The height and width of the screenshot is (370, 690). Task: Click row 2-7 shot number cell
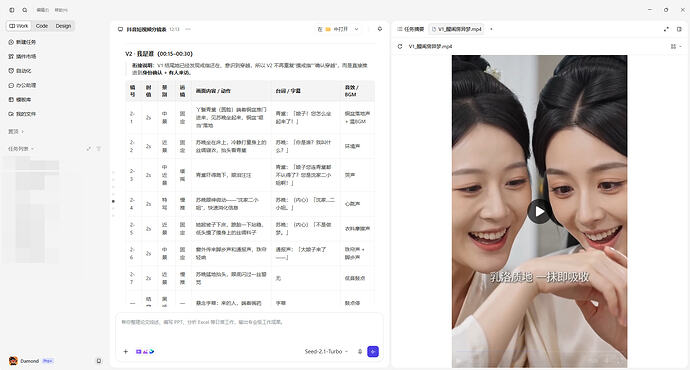[x=132, y=278]
